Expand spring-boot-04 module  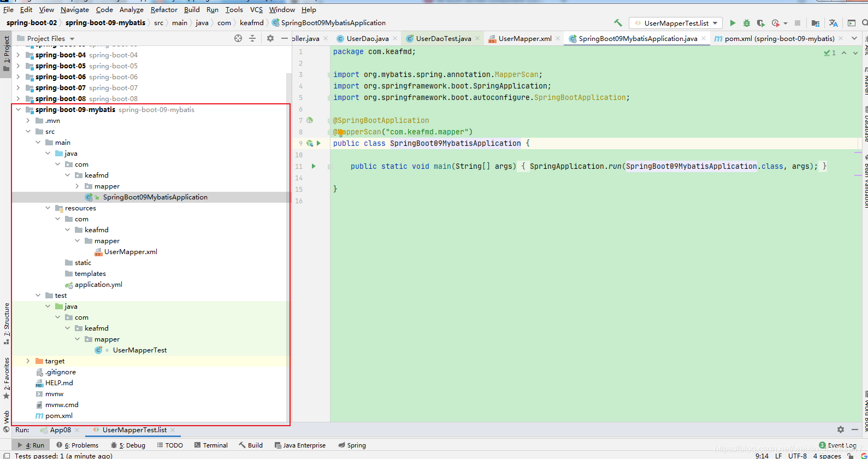click(18, 55)
